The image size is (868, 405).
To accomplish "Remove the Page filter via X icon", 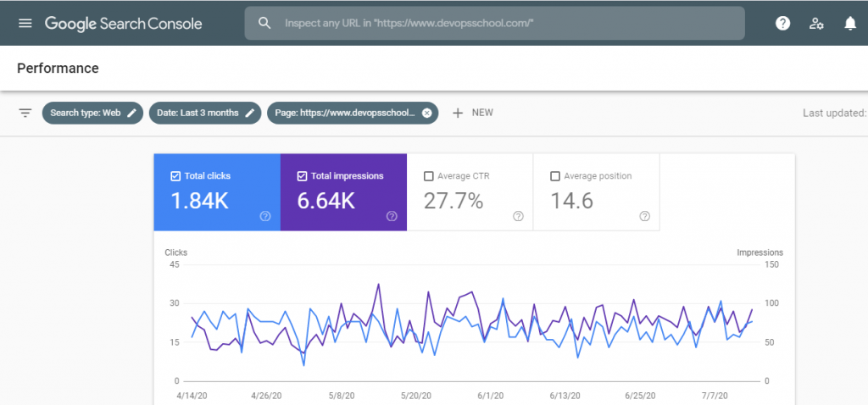I will (x=426, y=113).
